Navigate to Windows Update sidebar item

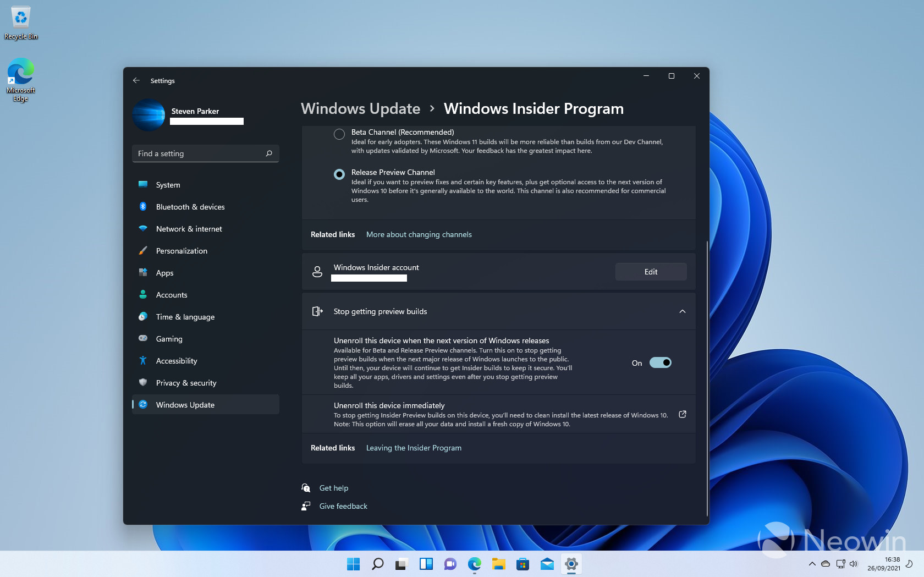[x=185, y=405]
